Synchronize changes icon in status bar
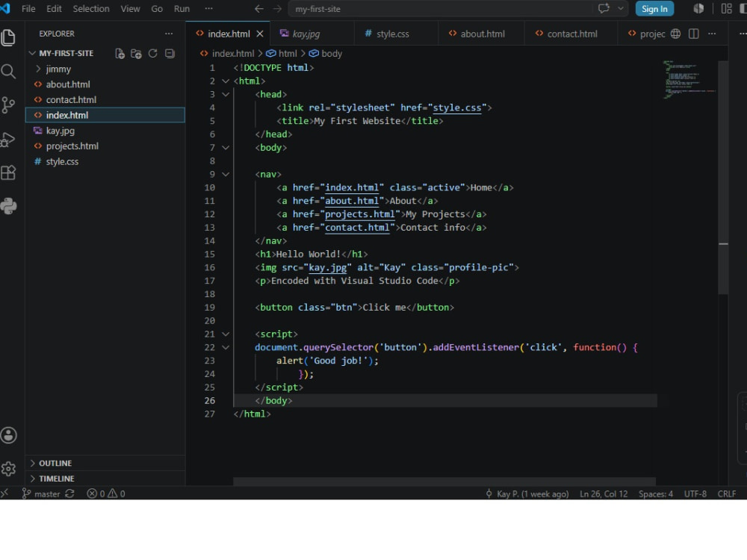 click(70, 494)
